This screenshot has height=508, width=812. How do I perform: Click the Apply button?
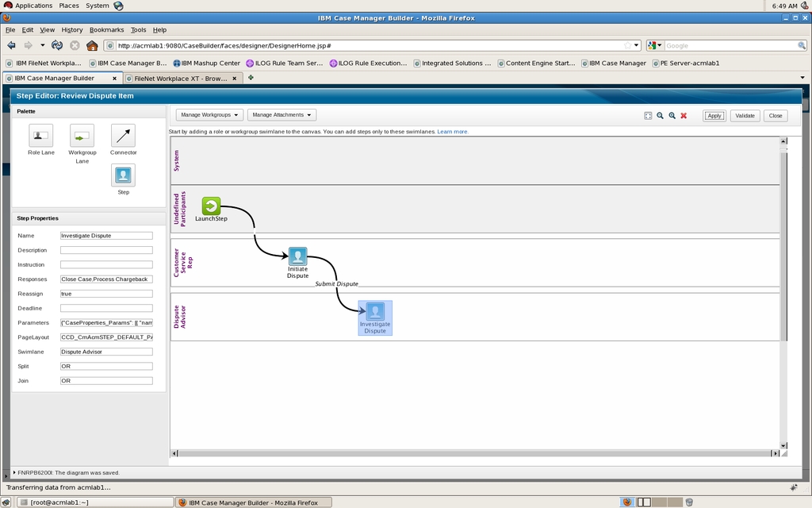tap(714, 116)
